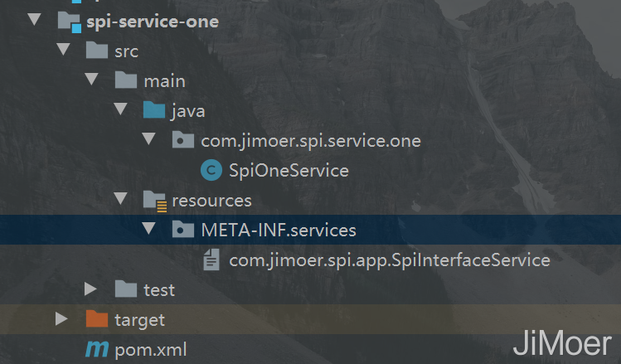Viewport: 621px width, 364px height.
Task: Select the test folder label
Action: pyautogui.click(x=159, y=289)
